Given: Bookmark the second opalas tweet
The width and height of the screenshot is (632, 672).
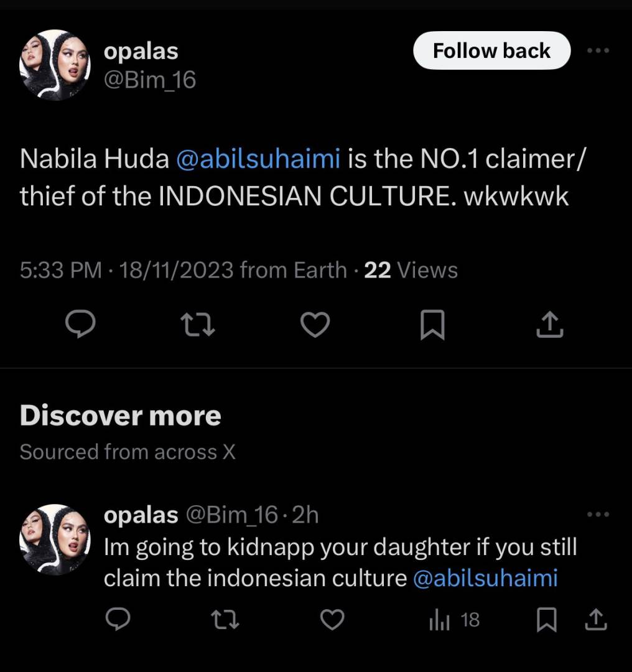Looking at the screenshot, I should 547,620.
